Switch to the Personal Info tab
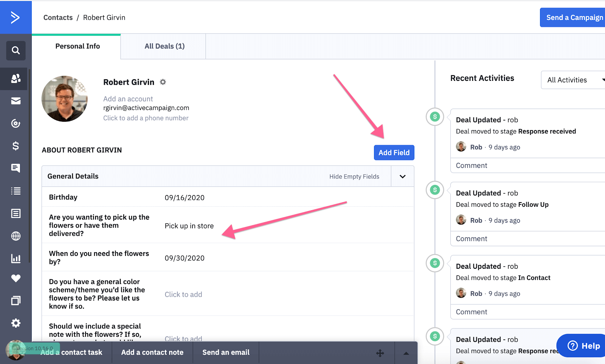Screen dimensions: 605x364 78,46
